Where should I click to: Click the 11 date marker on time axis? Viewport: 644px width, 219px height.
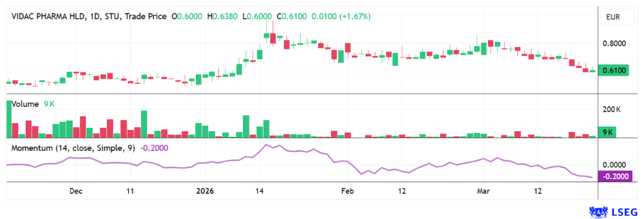[129, 191]
